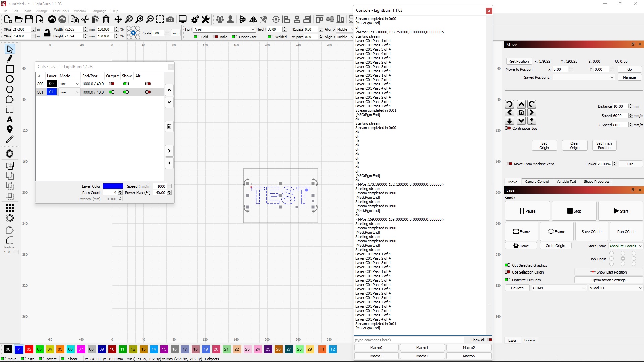Open the Offset Shapes tool
The image size is (644, 362).
(10, 154)
